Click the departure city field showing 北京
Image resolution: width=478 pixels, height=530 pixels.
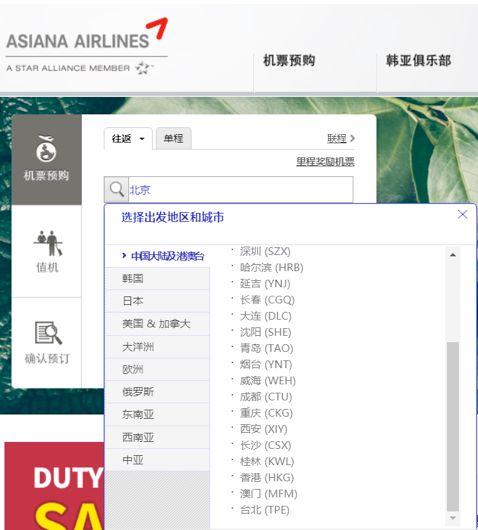pos(241,189)
